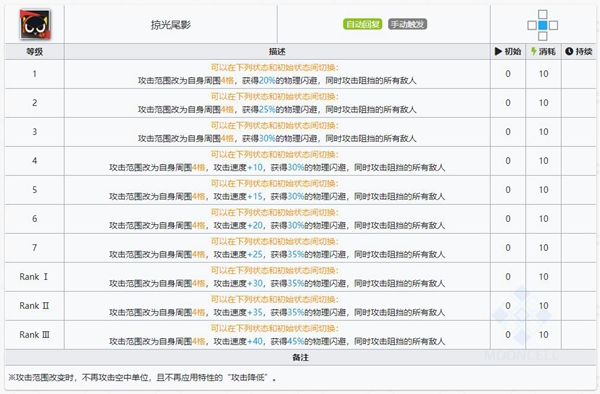Select the level 1 row label
This screenshot has height=394, width=600.
pyautogui.click(x=34, y=74)
